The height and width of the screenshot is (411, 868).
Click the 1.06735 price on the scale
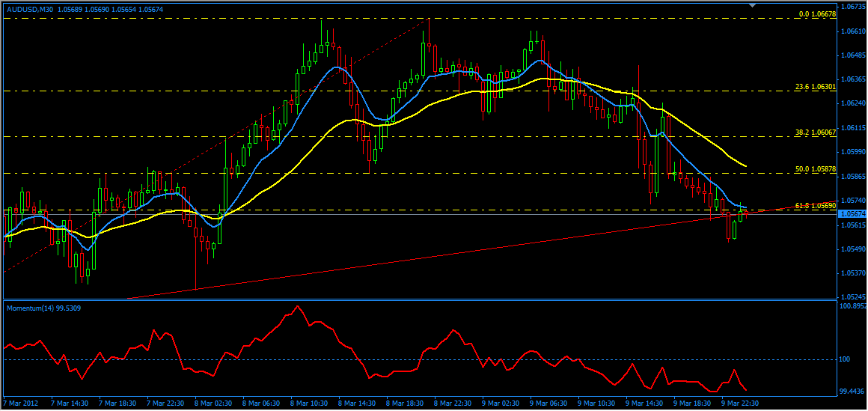[852, 6]
